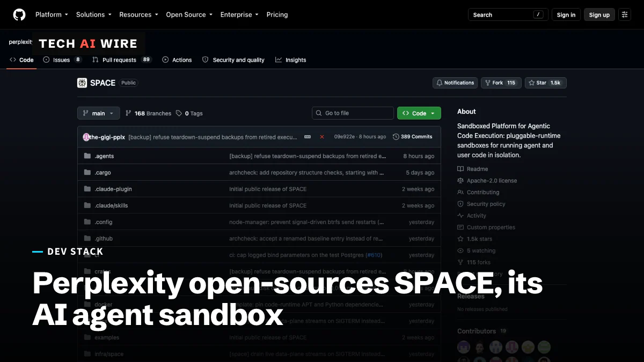
Task: Open the Contributing link in About
Action: (x=478, y=193)
